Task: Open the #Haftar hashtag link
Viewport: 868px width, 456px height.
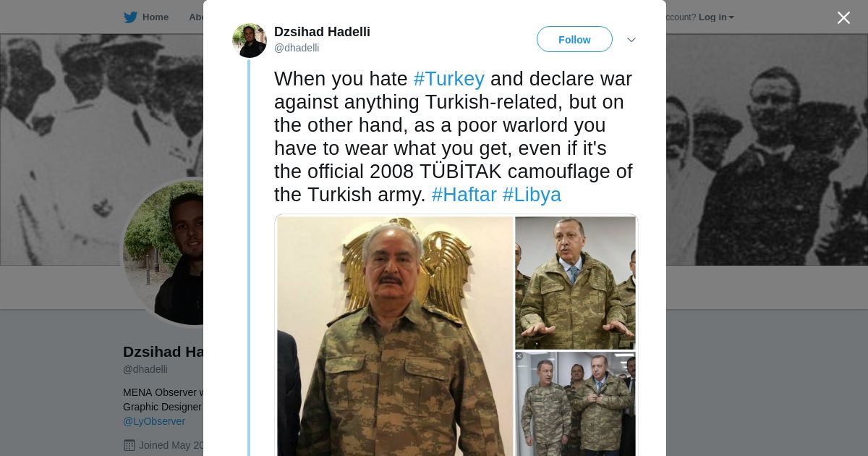Action: pos(464,195)
